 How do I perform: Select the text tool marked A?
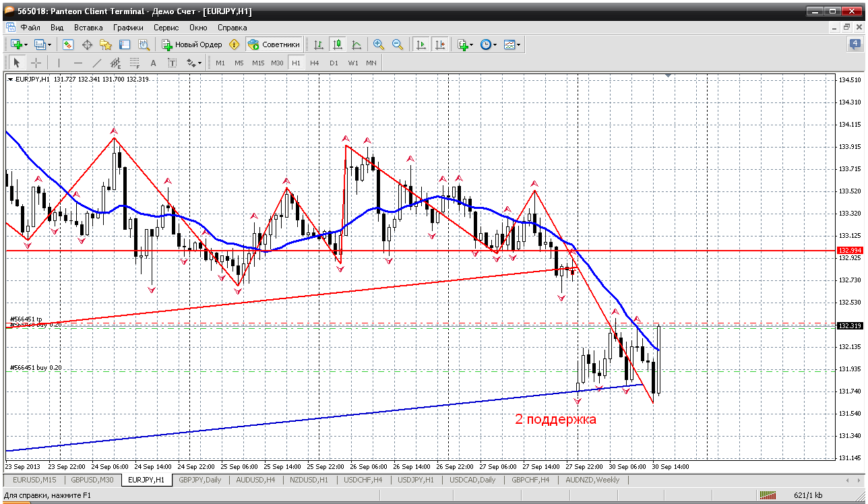153,63
